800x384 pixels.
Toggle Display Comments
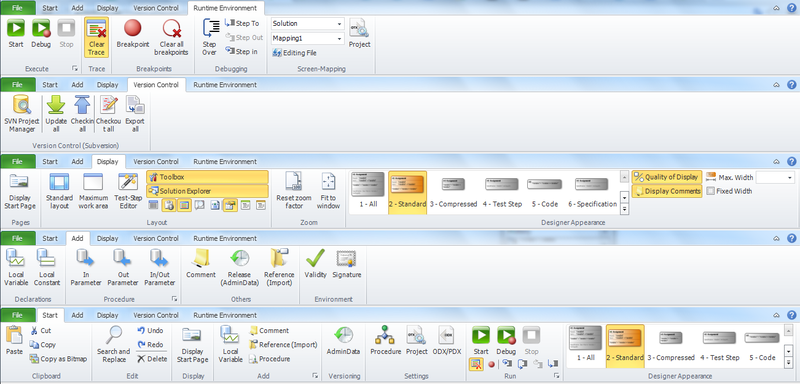coord(667,191)
